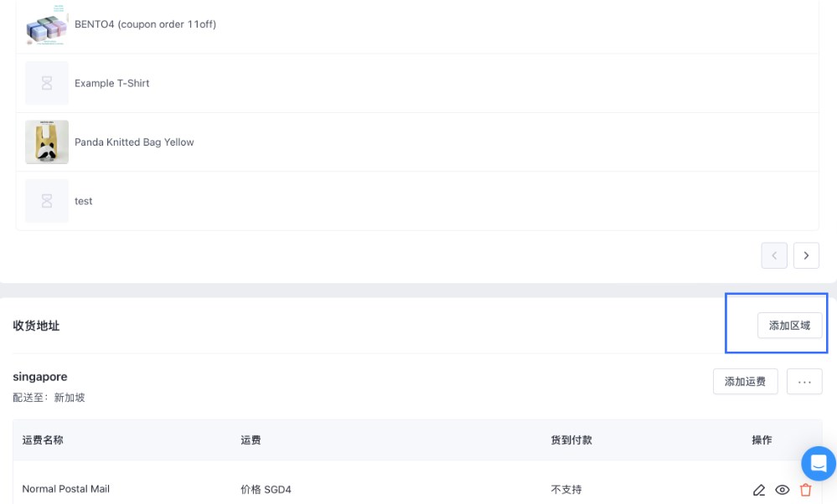This screenshot has height=504, width=837.
Task: Click the 运费名称 column header
Action: pos(43,440)
